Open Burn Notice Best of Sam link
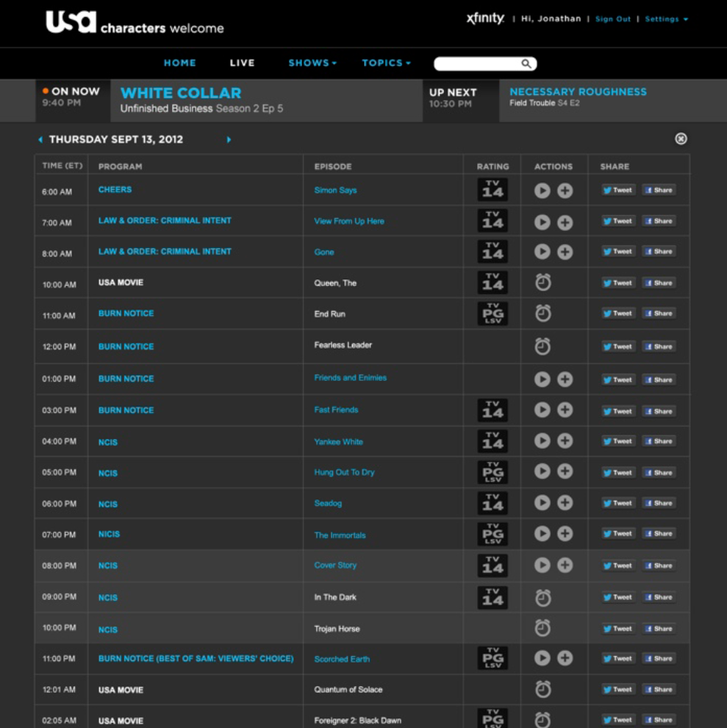This screenshot has width=727, height=728. point(196,658)
